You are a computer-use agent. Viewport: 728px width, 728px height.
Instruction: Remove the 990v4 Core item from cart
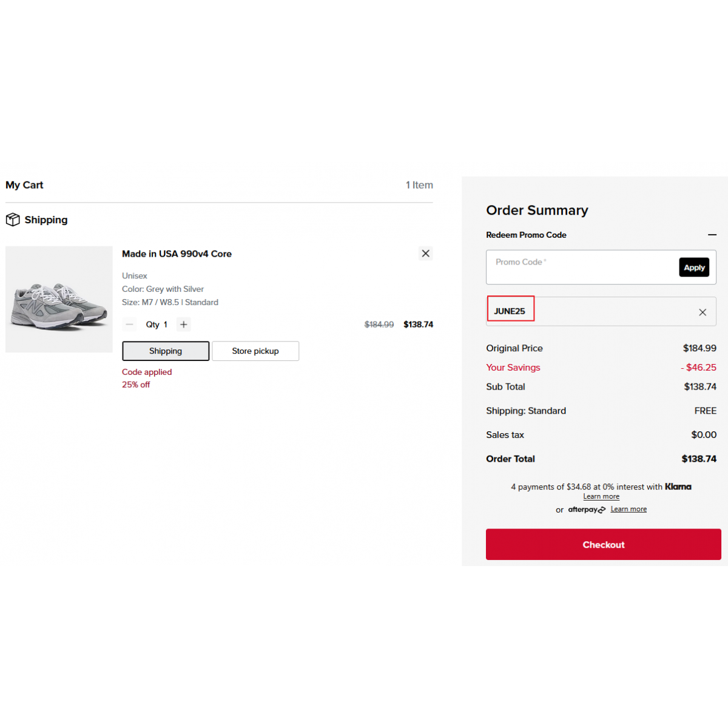[x=426, y=254]
